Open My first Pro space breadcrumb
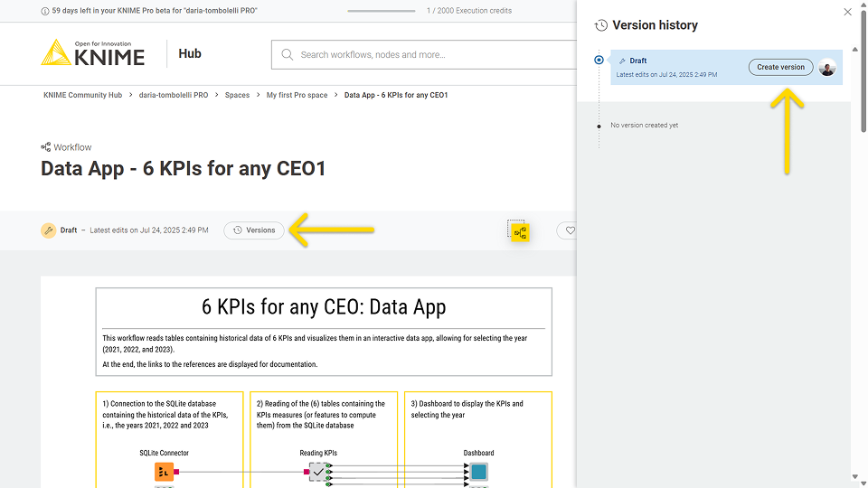 click(297, 95)
